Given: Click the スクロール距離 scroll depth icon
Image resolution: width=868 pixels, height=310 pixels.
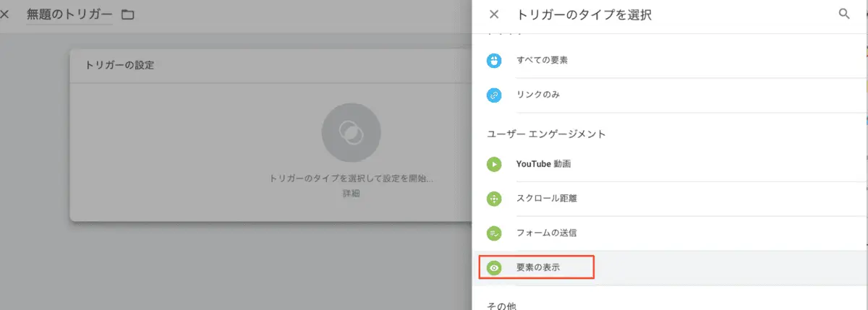Looking at the screenshot, I should 494,199.
